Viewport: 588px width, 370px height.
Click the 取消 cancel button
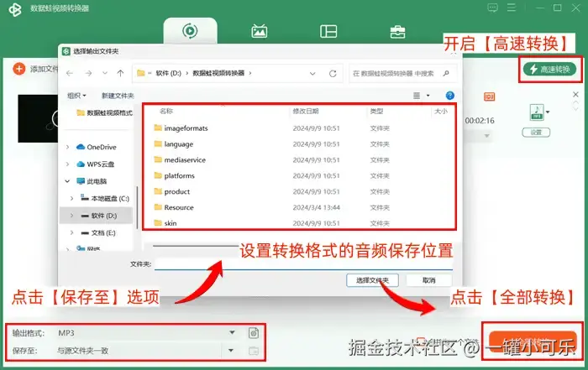[x=429, y=280]
